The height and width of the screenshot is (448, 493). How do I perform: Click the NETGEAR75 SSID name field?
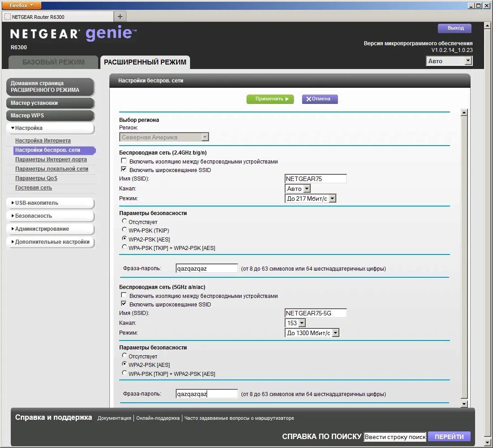pos(316,179)
